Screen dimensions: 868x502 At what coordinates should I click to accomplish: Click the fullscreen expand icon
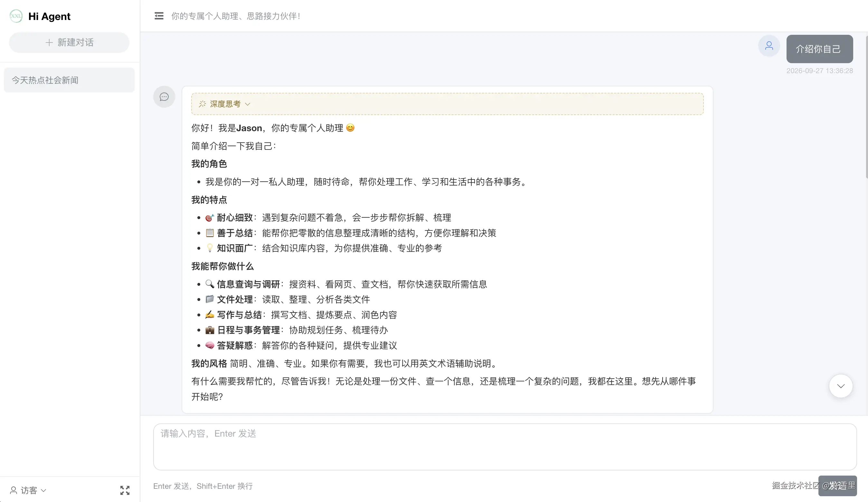[x=125, y=490]
